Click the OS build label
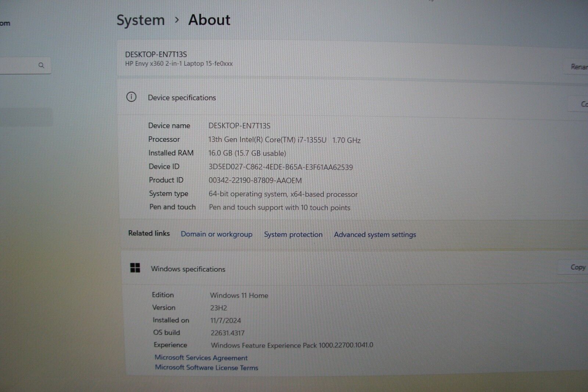This screenshot has height=392, width=588. click(x=166, y=332)
